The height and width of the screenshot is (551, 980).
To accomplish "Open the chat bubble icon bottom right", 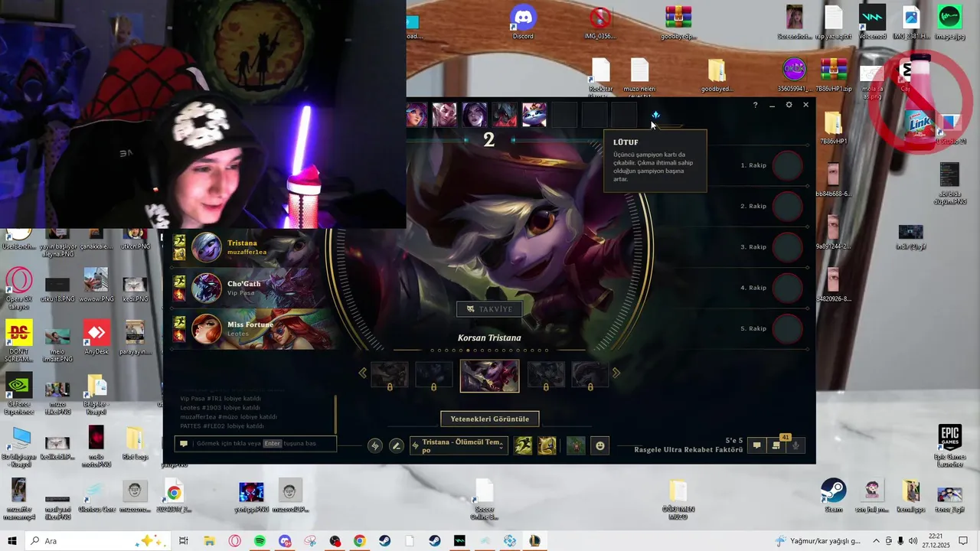I will [756, 445].
